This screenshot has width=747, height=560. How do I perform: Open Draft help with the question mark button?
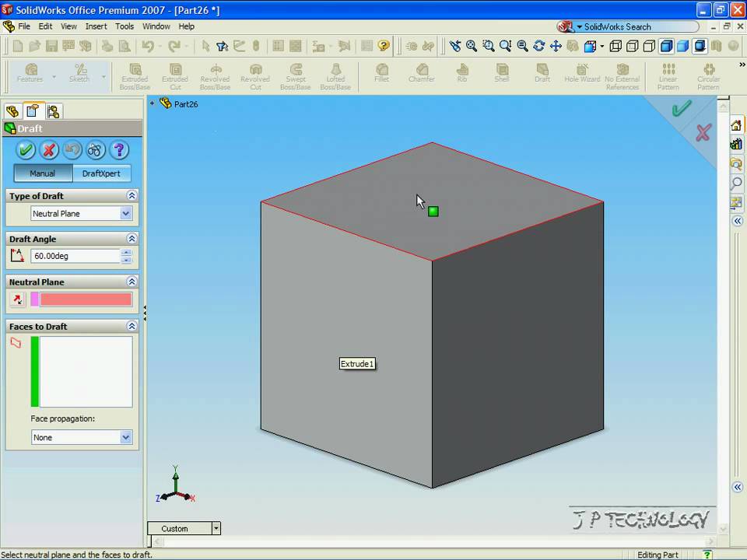coord(119,150)
